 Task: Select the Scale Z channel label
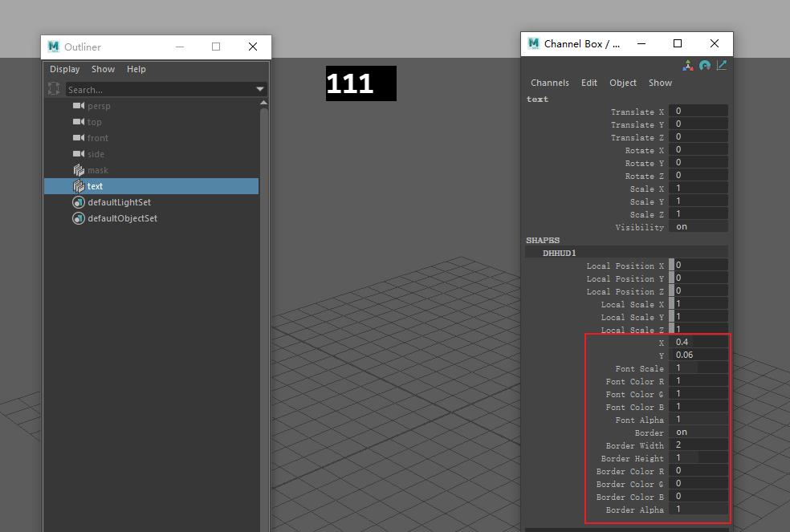pos(647,214)
